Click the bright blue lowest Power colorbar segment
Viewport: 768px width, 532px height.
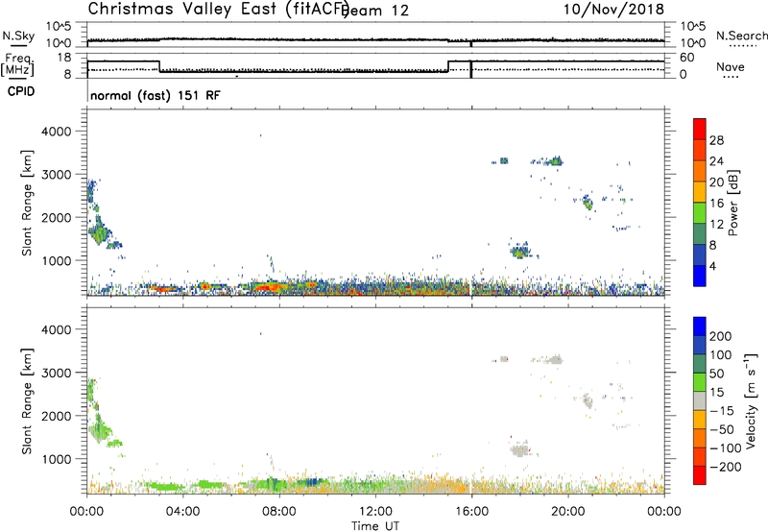click(700, 276)
